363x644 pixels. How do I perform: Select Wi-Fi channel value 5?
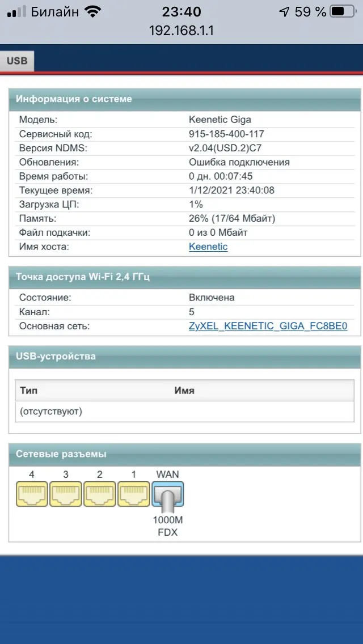pyautogui.click(x=192, y=312)
